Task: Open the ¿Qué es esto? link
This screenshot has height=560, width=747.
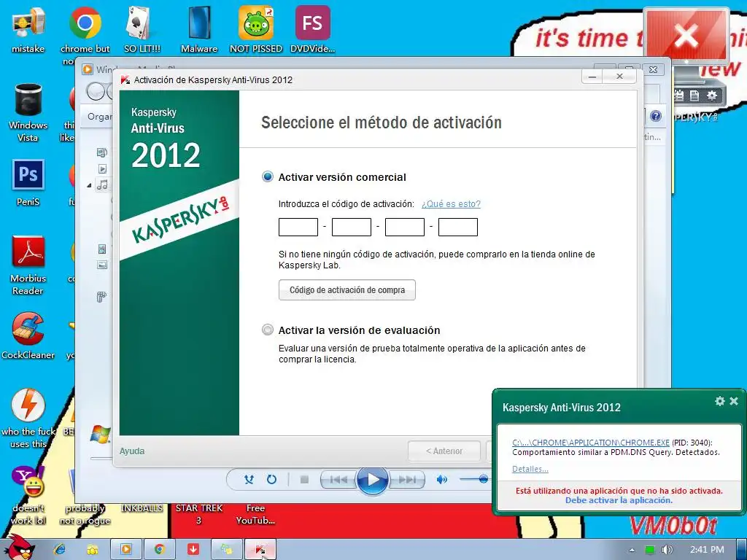Action: click(451, 204)
